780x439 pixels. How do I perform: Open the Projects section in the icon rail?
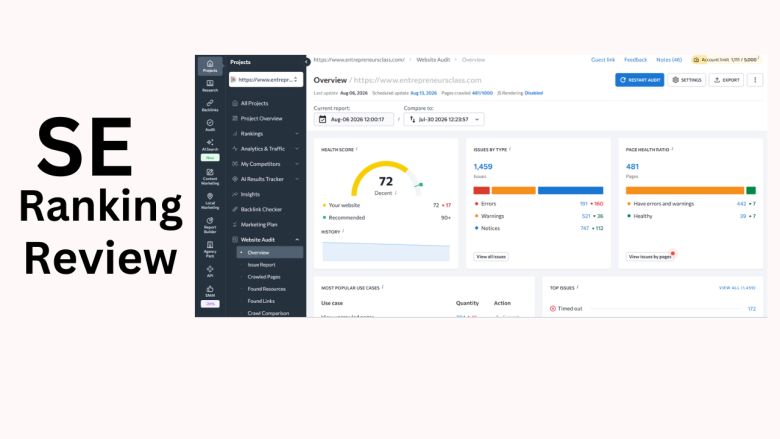click(210, 66)
